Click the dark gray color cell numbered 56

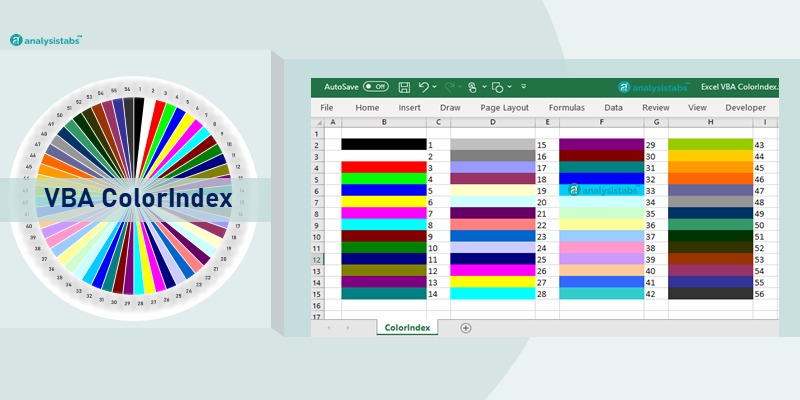point(710,293)
